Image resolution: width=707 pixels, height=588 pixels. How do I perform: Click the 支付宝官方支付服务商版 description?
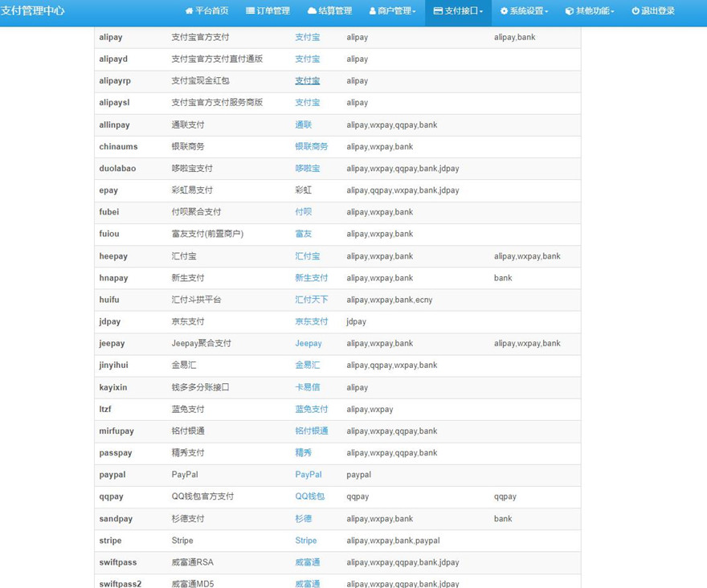(x=218, y=103)
